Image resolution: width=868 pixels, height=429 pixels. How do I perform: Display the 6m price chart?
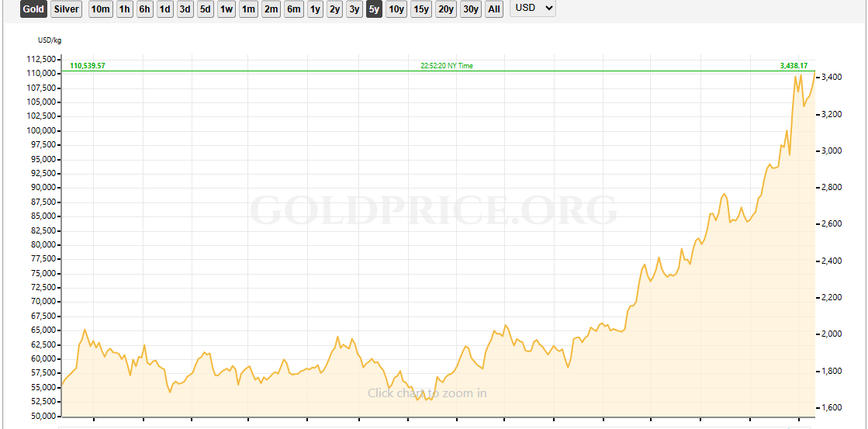pos(293,9)
